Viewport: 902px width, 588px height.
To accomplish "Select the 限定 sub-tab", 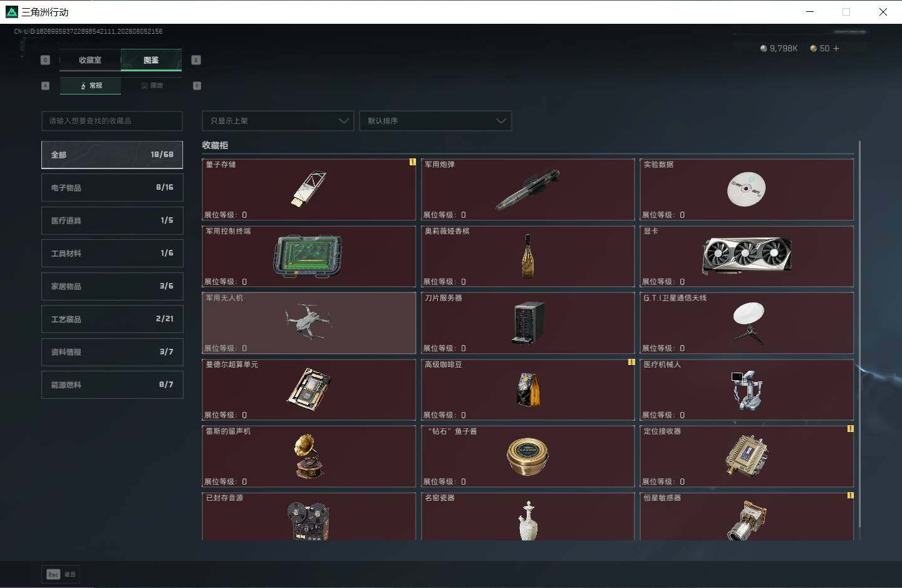I will (152, 85).
